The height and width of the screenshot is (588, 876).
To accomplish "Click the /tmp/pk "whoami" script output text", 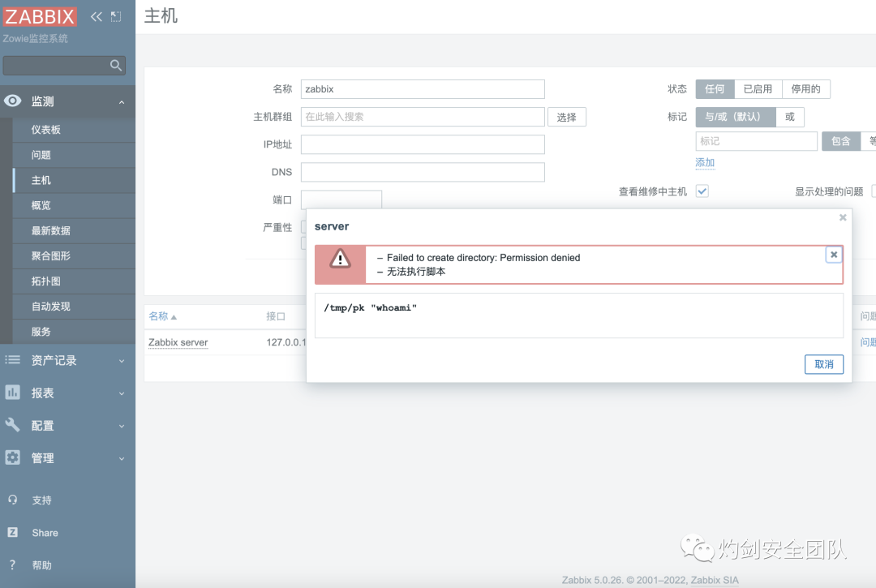I will click(370, 307).
